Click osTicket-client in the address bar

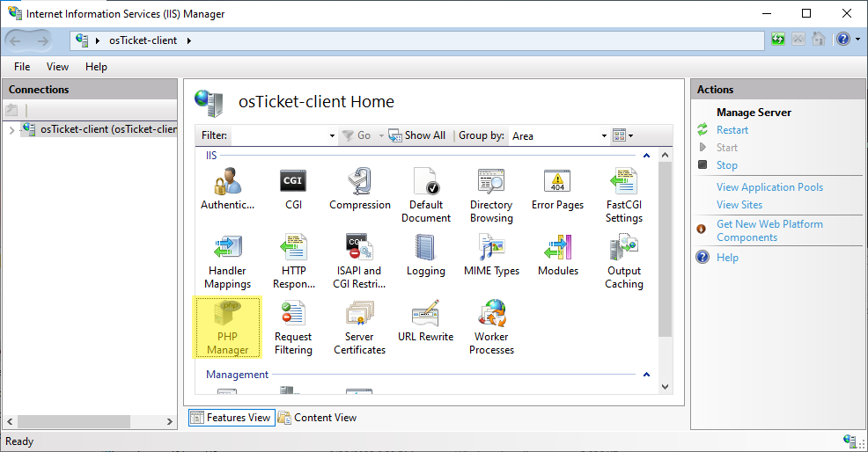click(x=143, y=40)
